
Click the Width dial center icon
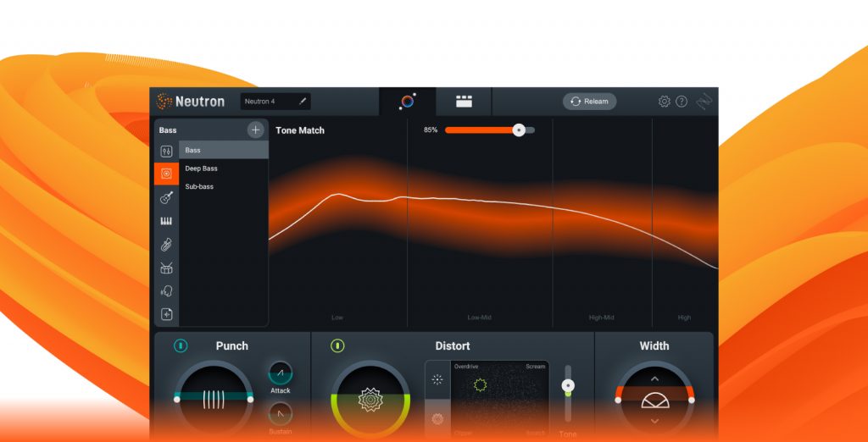tap(655, 401)
